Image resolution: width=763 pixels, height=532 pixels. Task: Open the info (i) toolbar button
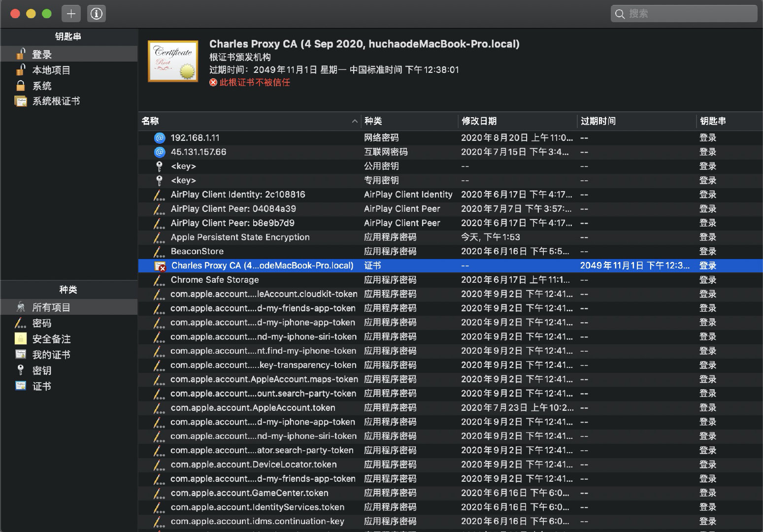96,13
